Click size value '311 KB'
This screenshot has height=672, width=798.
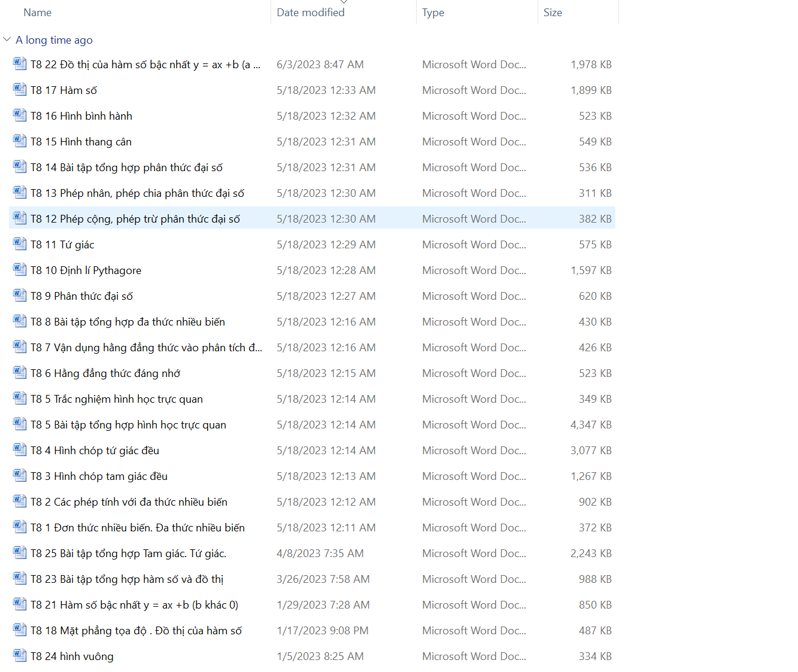pos(595,193)
